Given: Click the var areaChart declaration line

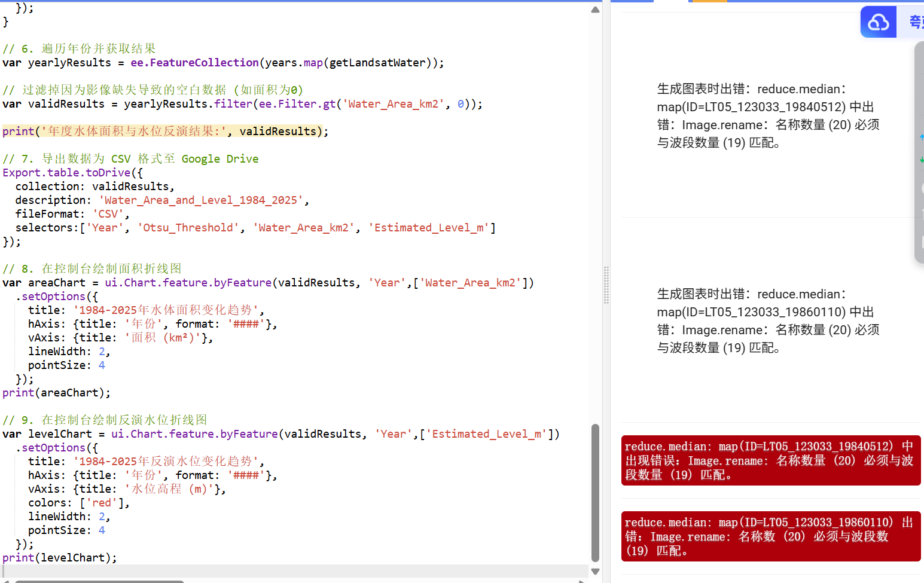Looking at the screenshot, I should click(268, 283).
